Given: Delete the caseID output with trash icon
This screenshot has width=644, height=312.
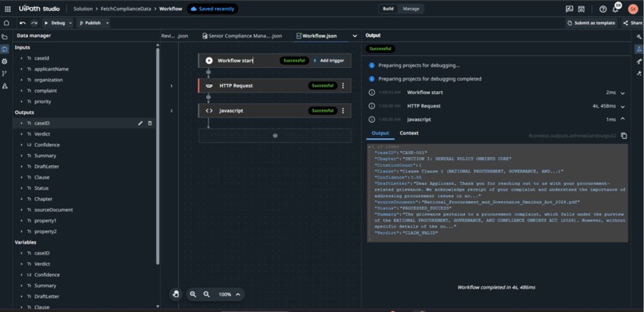Looking at the screenshot, I should tap(149, 123).
